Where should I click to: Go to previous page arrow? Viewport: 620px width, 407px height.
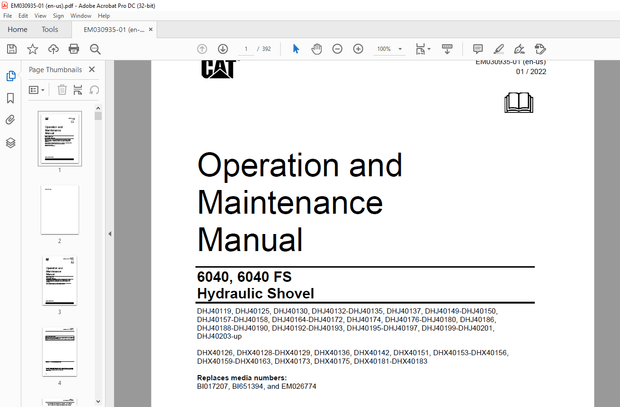coord(202,49)
